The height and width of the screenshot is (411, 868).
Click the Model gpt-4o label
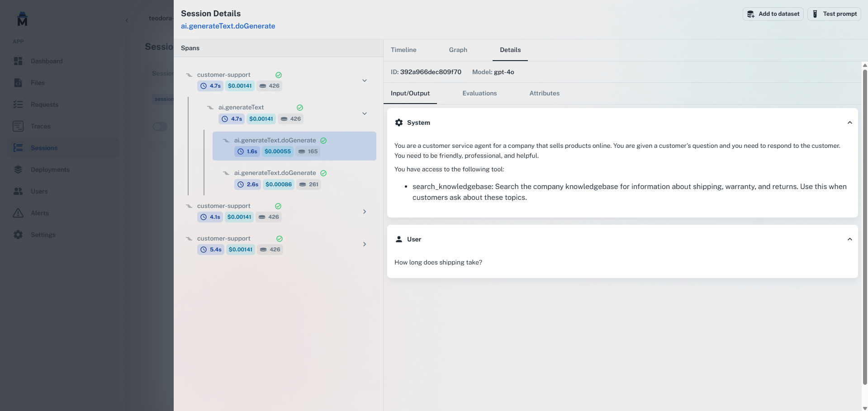coord(493,72)
